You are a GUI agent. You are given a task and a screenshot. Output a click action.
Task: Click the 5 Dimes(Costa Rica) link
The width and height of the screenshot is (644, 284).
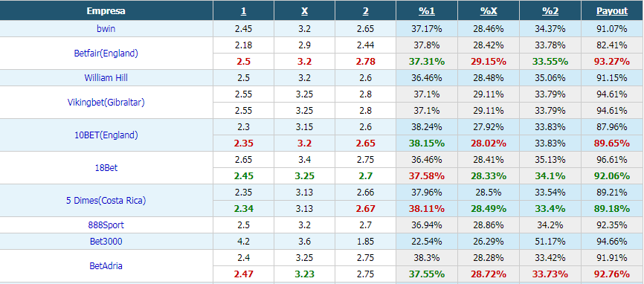(x=106, y=201)
